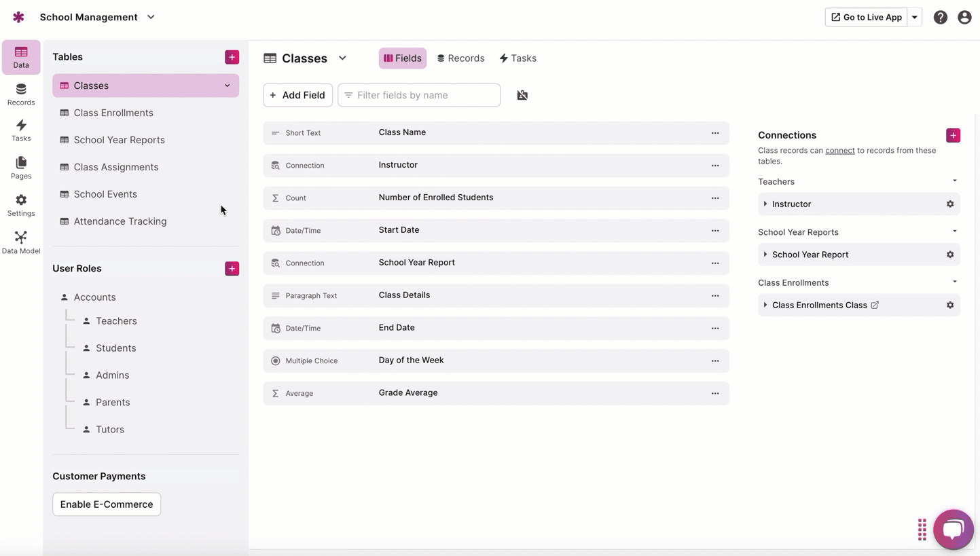The width and height of the screenshot is (980, 556).
Task: Switch to the Records tab
Action: tap(460, 58)
